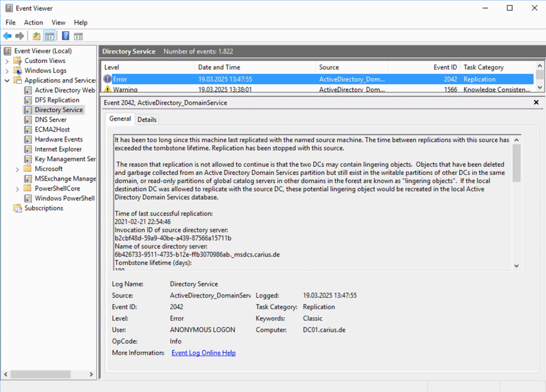Select the Internet Explorer log
Viewport: 546px width, 392px height.
pos(58,149)
